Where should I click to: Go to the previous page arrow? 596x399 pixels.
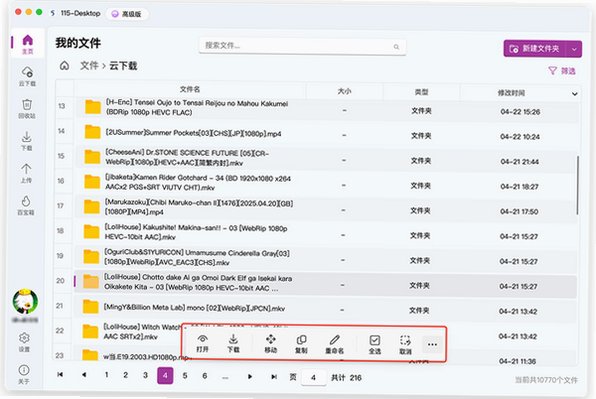84,375
